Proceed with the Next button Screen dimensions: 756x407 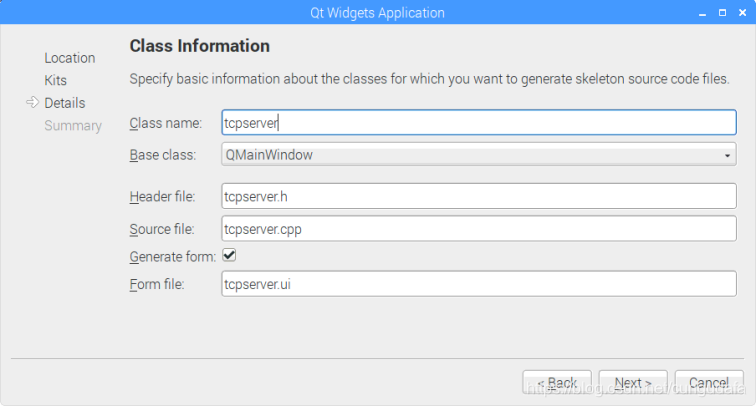coord(633,383)
